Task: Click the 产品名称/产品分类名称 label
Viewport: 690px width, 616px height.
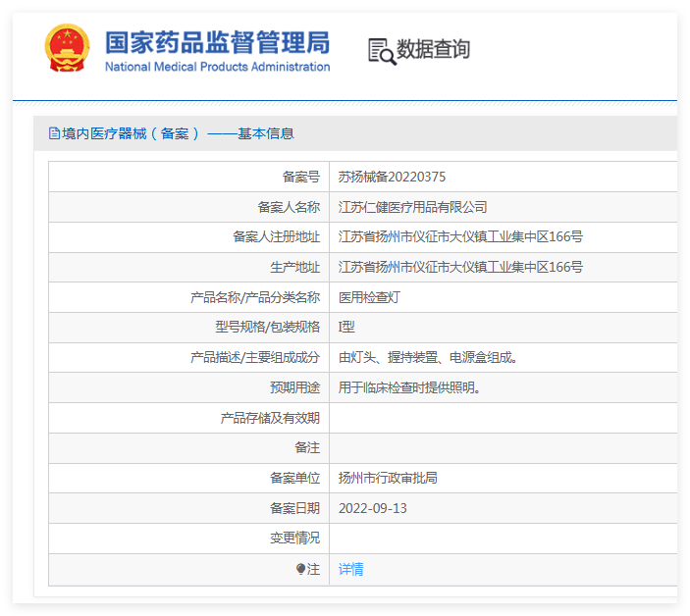Action: pyautogui.click(x=255, y=297)
